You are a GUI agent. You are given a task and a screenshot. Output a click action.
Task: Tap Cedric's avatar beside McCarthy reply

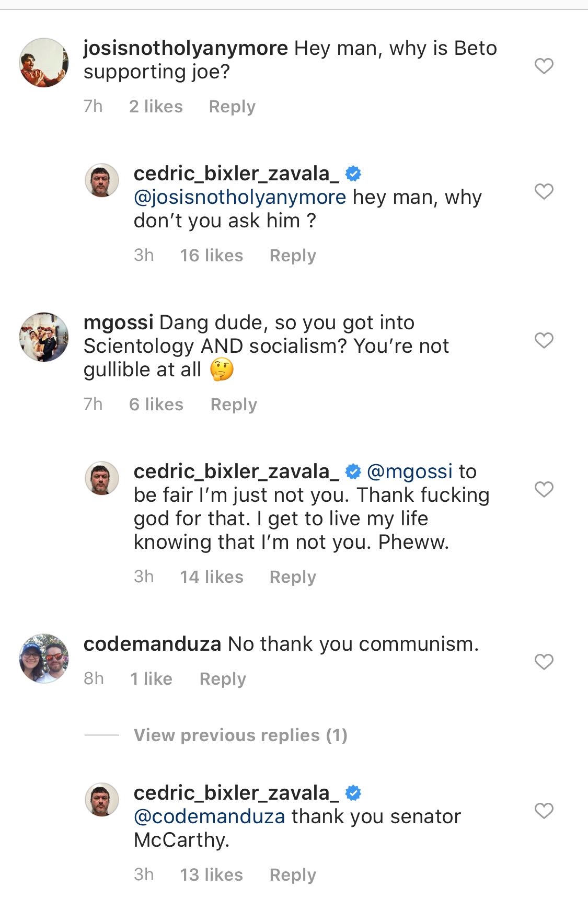(102, 799)
